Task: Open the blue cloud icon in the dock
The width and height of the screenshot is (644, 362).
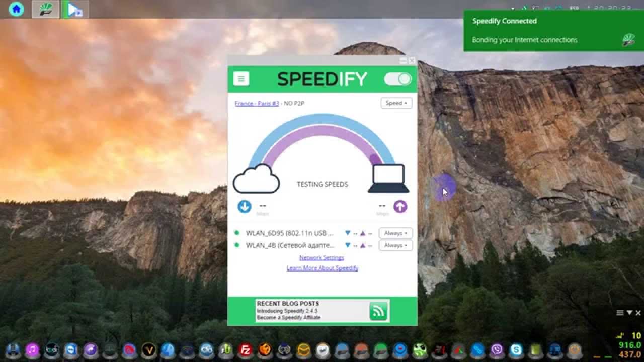Action: [207, 349]
